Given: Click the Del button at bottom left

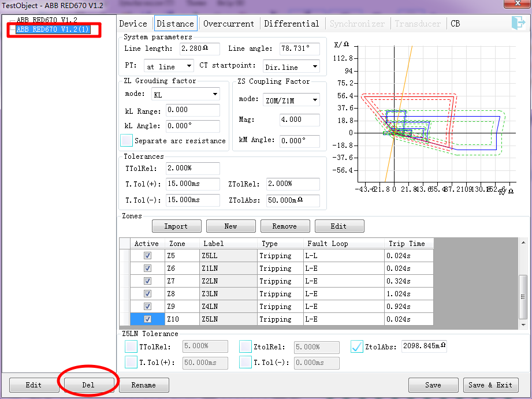Looking at the screenshot, I should tap(88, 385).
